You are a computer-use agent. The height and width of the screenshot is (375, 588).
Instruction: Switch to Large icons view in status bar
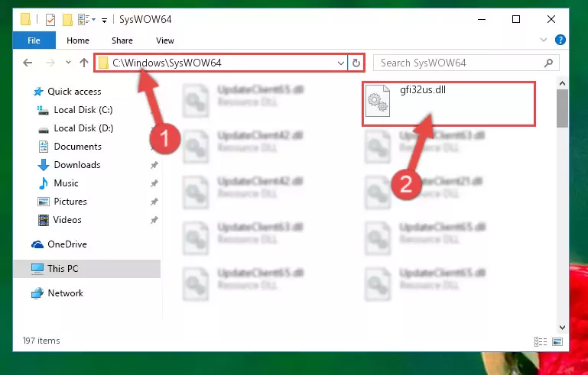click(557, 341)
